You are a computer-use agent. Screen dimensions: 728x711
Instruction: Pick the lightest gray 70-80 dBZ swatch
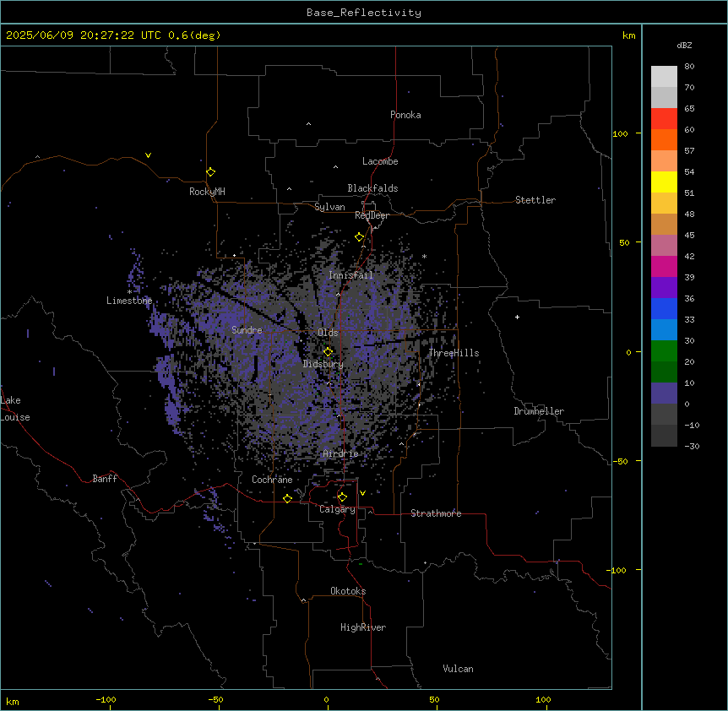[664, 77]
